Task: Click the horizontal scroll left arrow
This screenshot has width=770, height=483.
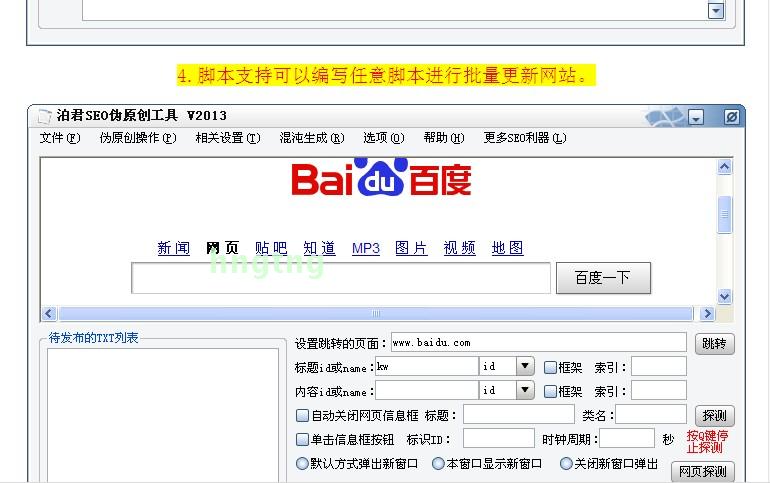Action: pos(48,313)
